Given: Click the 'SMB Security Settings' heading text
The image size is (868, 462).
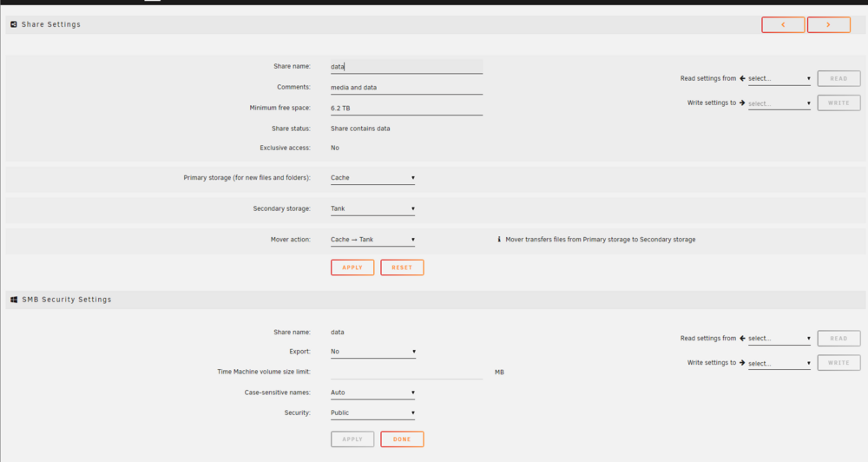Looking at the screenshot, I should pyautogui.click(x=67, y=300).
